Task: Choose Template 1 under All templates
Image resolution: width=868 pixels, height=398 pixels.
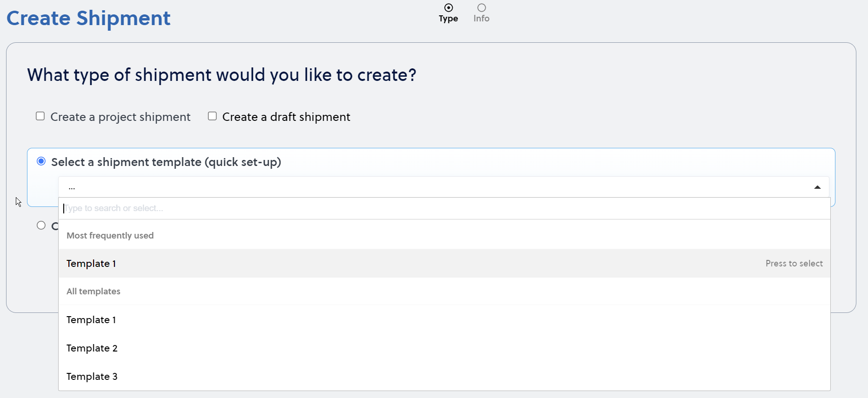Action: [x=444, y=320]
